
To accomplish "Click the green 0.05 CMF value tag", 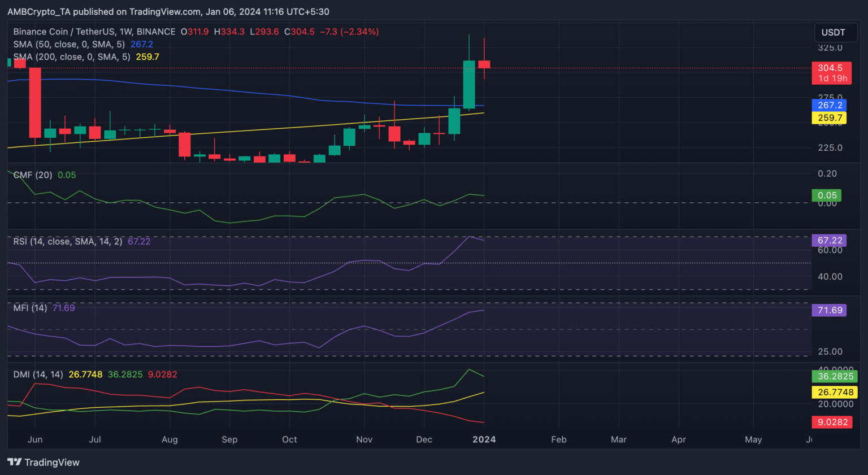I will [x=827, y=195].
